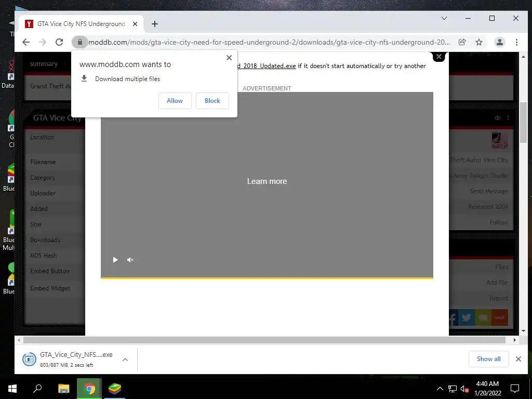The height and width of the screenshot is (399, 532).
Task: Click the Reddit share icon
Action: 500,317
